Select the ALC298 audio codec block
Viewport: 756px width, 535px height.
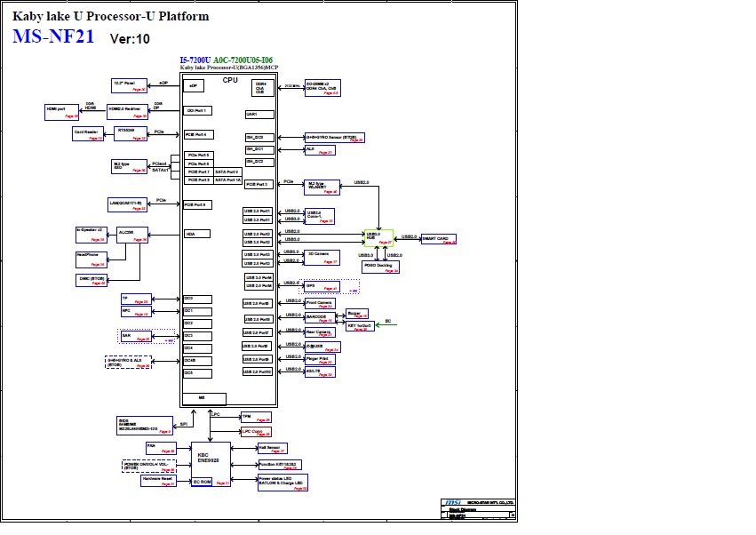pos(132,234)
